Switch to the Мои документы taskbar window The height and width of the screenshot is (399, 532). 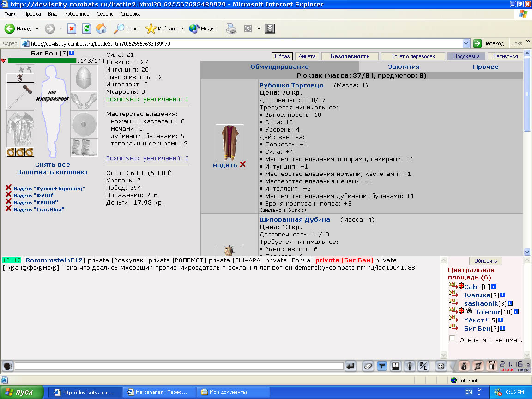pyautogui.click(x=232, y=392)
